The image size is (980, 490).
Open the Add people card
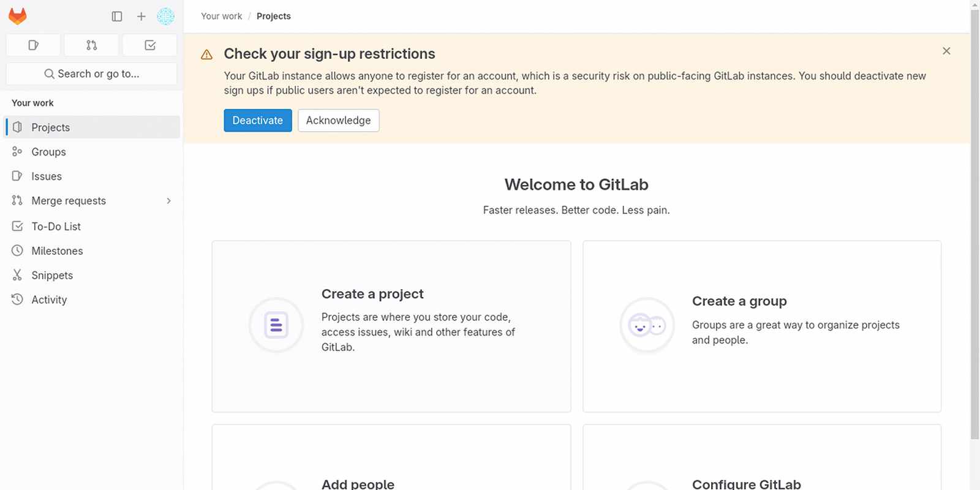coord(391,457)
